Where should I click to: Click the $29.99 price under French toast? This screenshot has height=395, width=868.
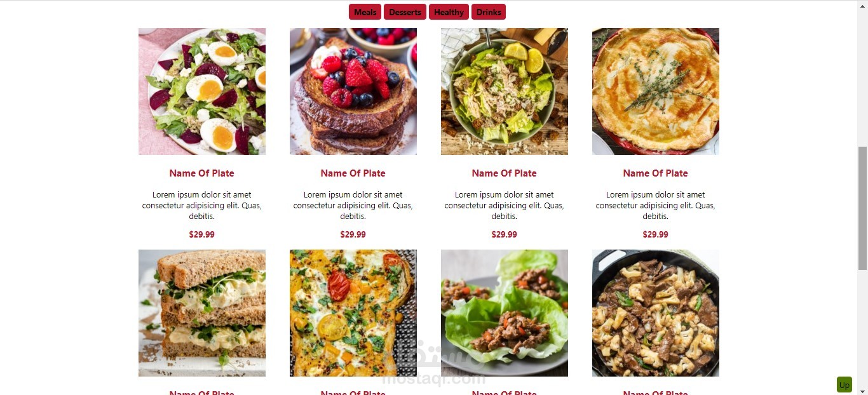pos(353,234)
